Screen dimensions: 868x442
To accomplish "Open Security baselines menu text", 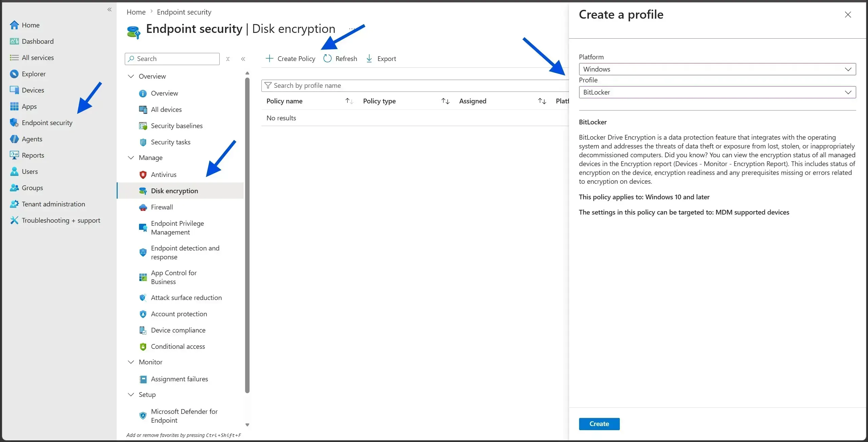I will [177, 126].
